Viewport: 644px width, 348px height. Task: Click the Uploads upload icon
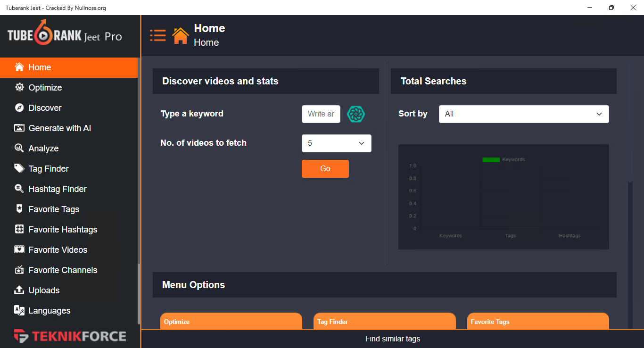(x=19, y=290)
